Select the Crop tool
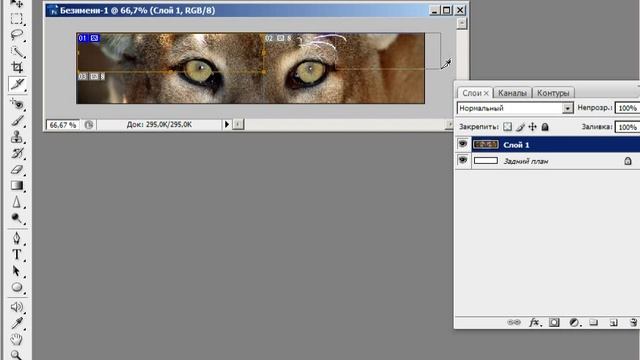The image size is (640, 360). click(x=17, y=67)
